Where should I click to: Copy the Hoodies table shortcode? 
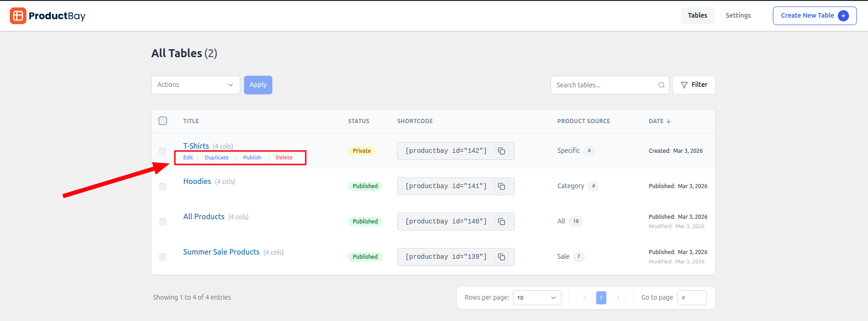[502, 186]
